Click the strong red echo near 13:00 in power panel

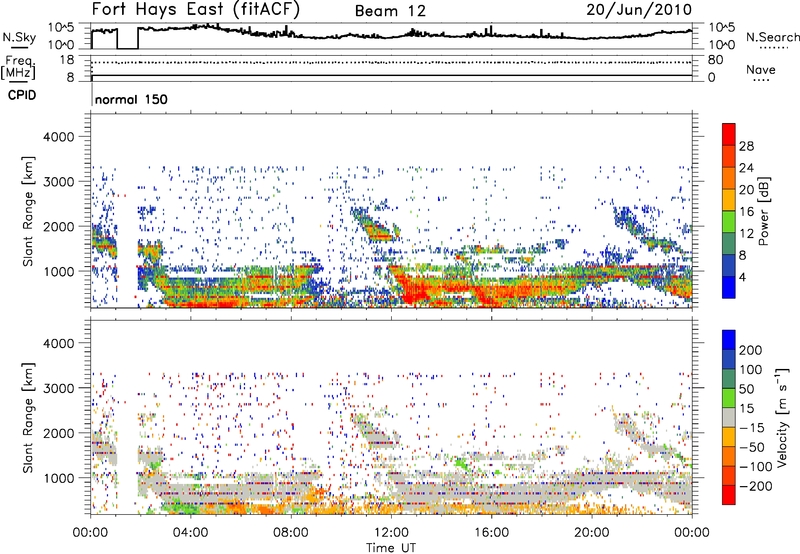(416, 291)
